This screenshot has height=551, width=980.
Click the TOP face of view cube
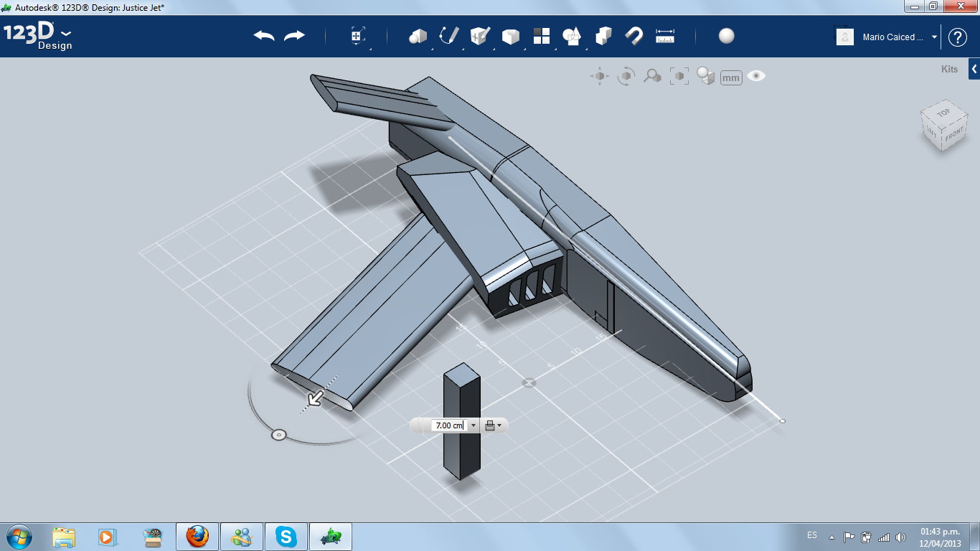pyautogui.click(x=943, y=113)
